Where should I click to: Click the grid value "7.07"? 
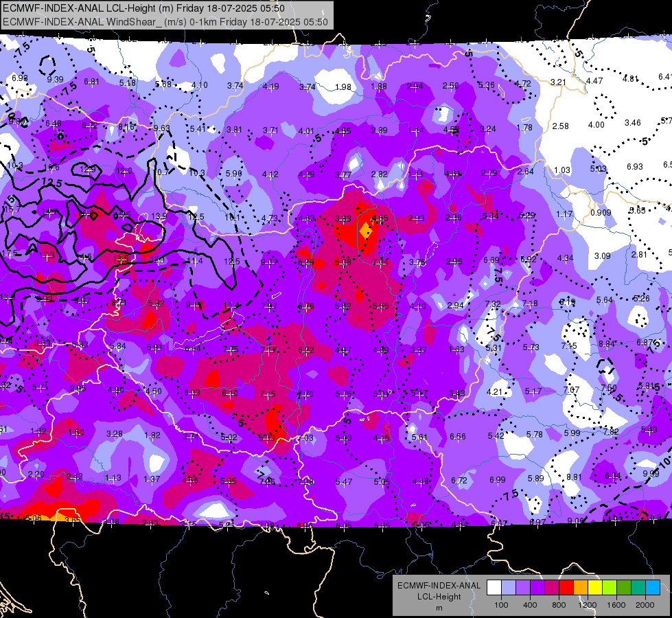tap(571, 390)
